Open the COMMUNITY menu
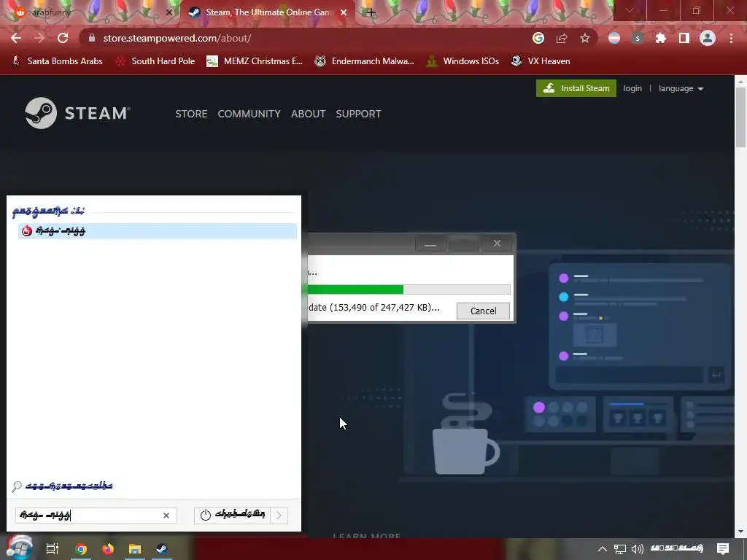This screenshot has width=747, height=560. click(249, 114)
